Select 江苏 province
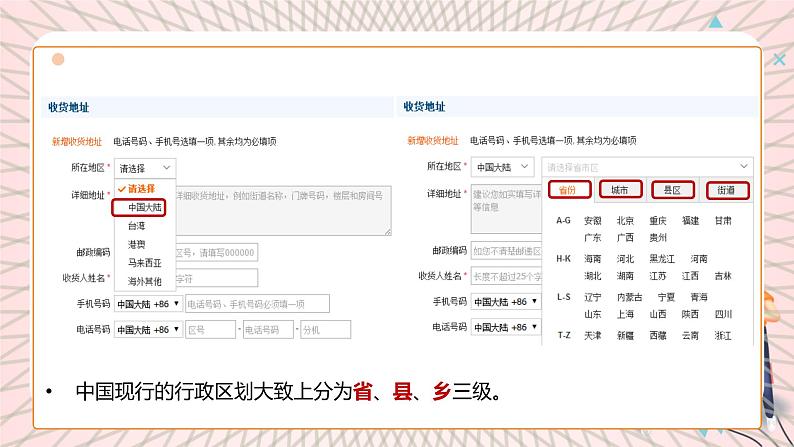794x447 pixels. [658, 276]
